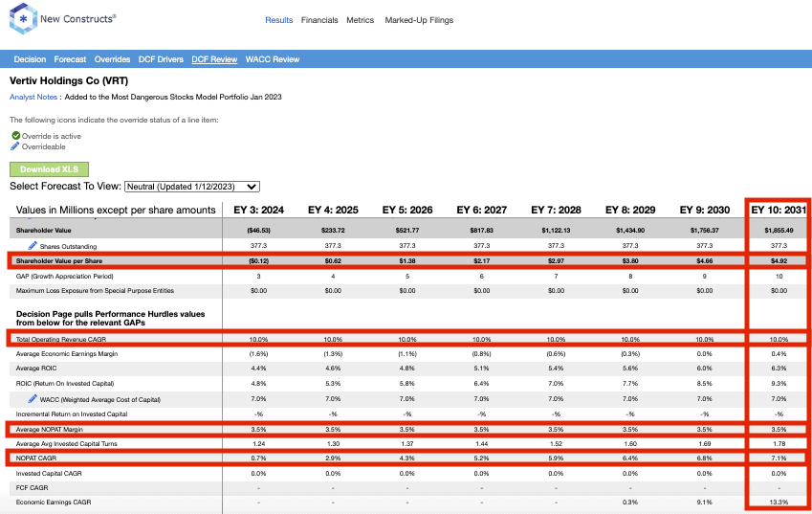Screen dimensions: 812x514
Task: Click the Average Avg Invested Capital Turns label
Action: pyautogui.click(x=66, y=443)
